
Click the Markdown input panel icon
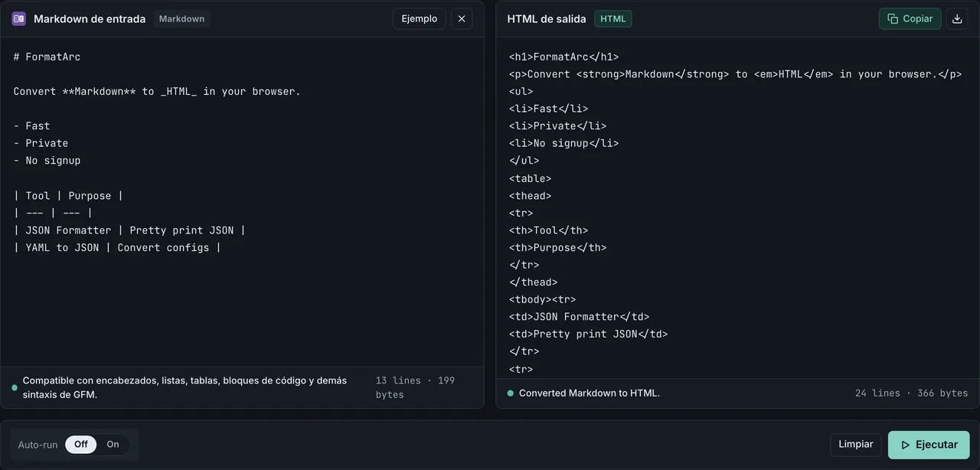click(x=19, y=19)
